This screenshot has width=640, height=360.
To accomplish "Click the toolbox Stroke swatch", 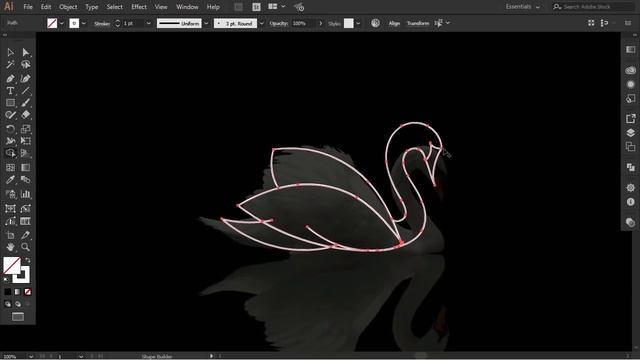I will pos(25,278).
